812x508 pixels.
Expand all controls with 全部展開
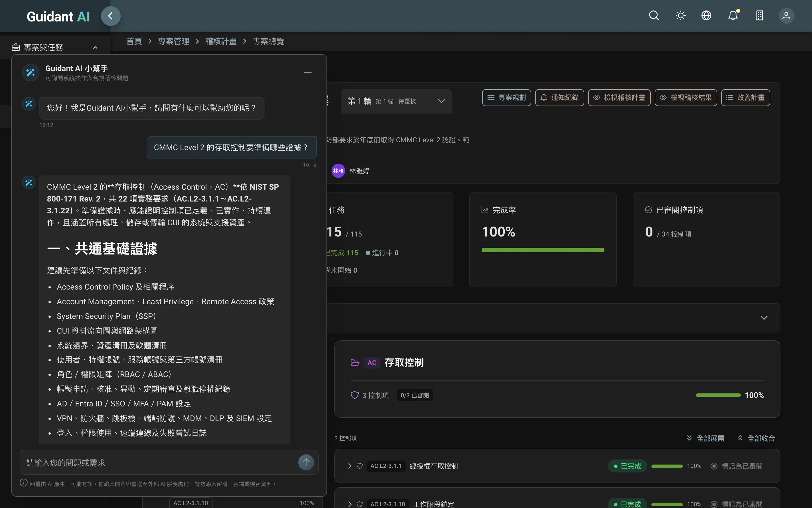coord(705,438)
